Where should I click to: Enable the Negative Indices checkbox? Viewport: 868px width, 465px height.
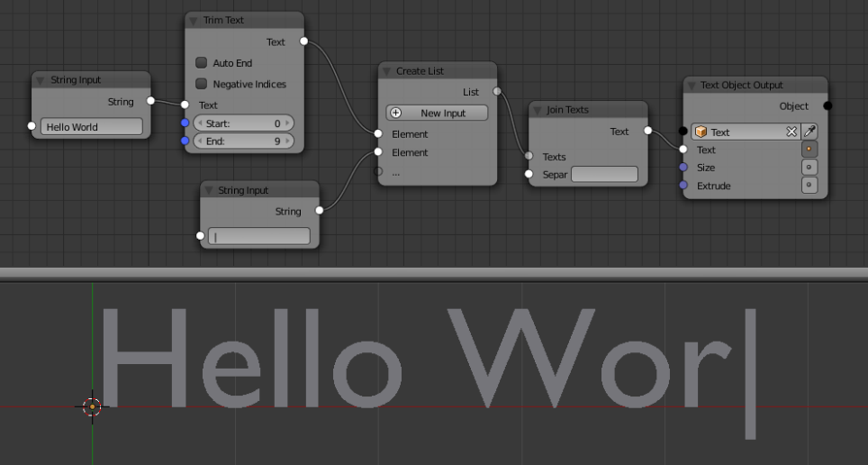tap(202, 84)
